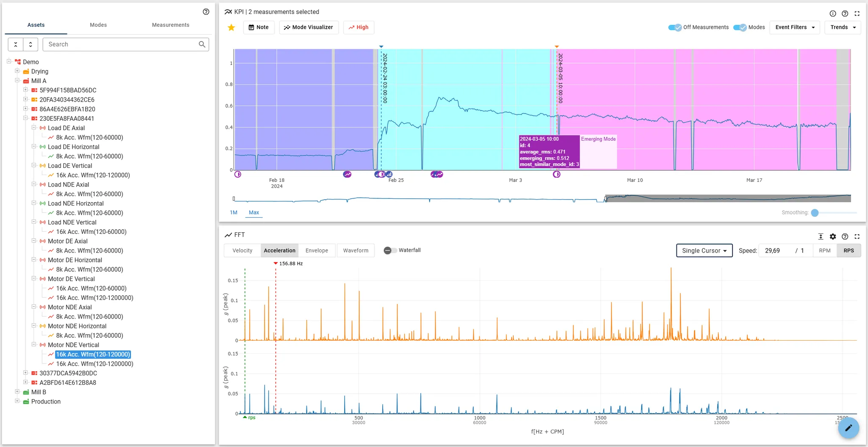Click the KPI panel info icon

pyautogui.click(x=833, y=14)
